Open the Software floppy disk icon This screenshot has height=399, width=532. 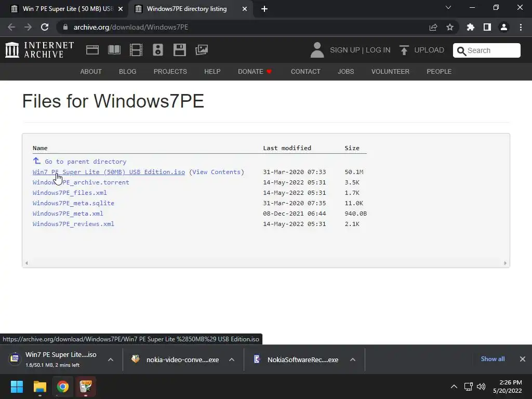179,50
